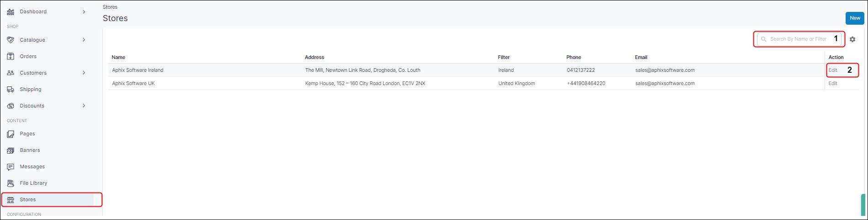Click the Dashboard icon in sidebar
Viewport: 868px width, 220px height.
click(x=11, y=12)
